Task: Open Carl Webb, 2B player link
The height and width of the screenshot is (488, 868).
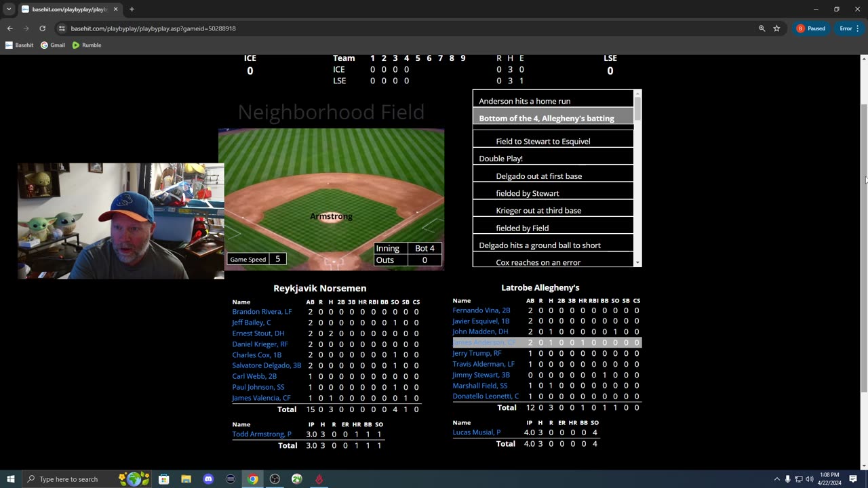Action: (x=254, y=376)
